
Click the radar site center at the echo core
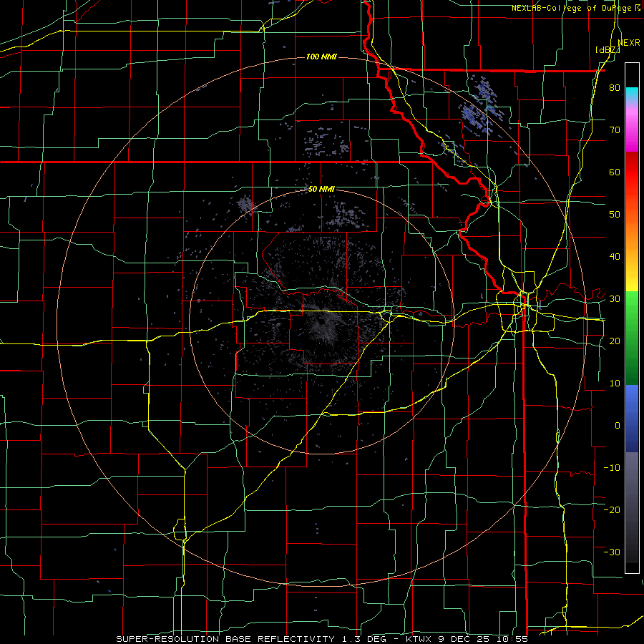[321, 322]
